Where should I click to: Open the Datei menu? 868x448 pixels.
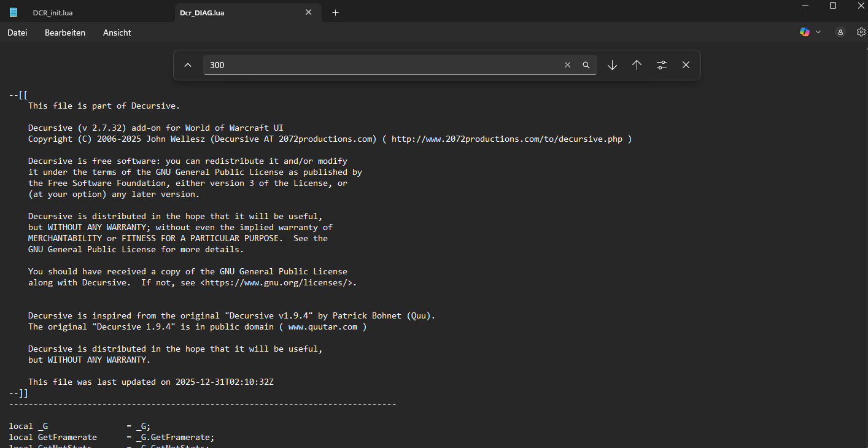pyautogui.click(x=17, y=33)
